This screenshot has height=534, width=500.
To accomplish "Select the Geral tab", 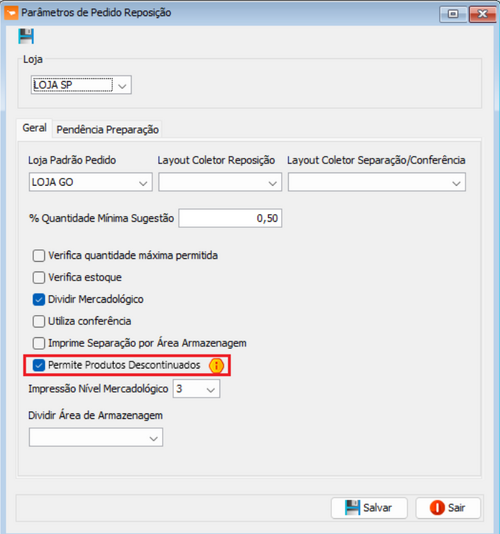I will tap(34, 128).
